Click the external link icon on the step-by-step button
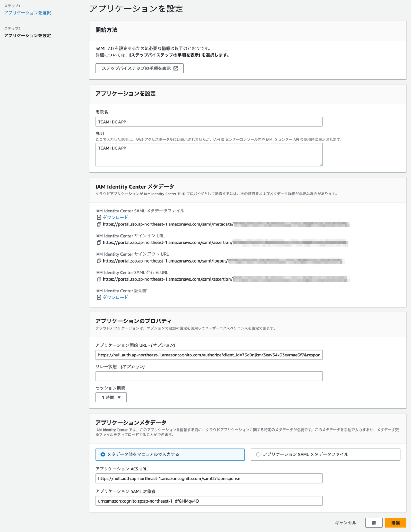 click(x=177, y=68)
